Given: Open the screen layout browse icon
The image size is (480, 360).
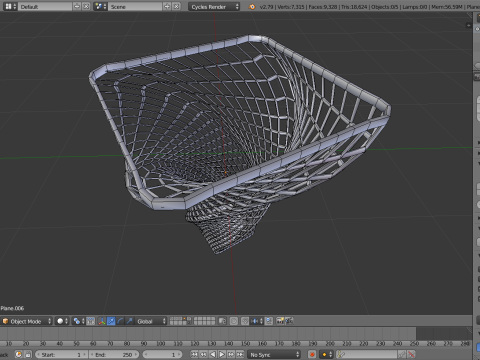Looking at the screenshot, I should [10, 6].
